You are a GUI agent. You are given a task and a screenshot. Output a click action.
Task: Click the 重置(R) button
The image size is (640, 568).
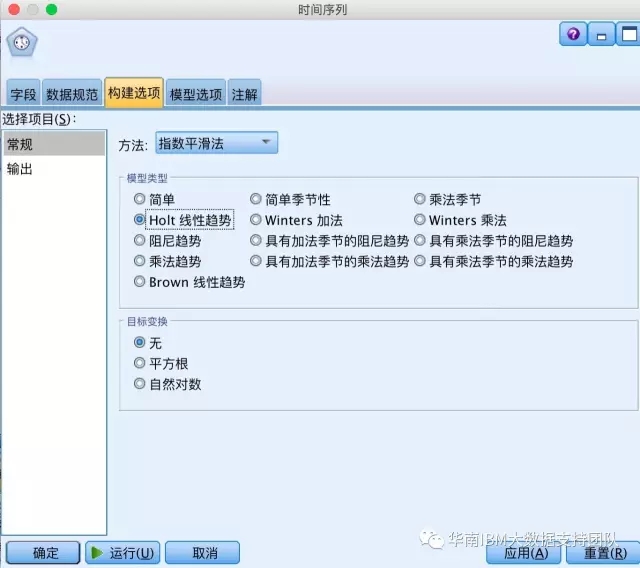coord(604,553)
